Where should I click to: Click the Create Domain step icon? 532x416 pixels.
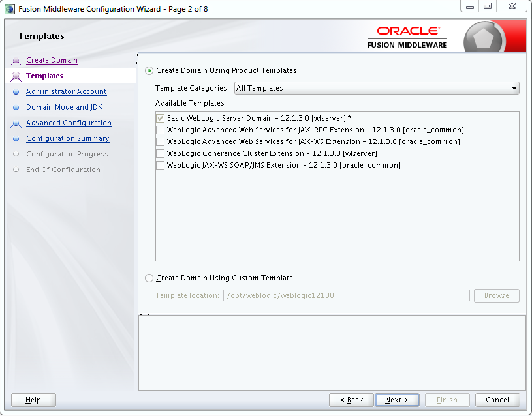[16, 60]
